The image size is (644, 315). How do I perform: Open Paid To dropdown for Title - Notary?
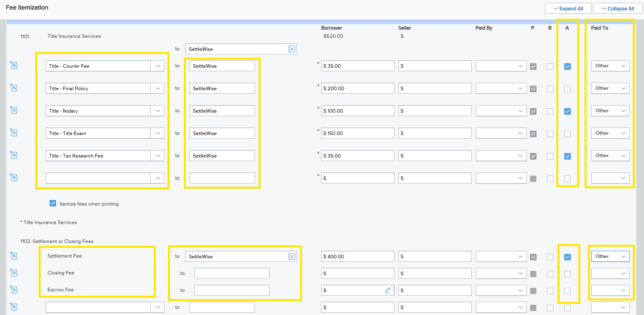tap(610, 111)
